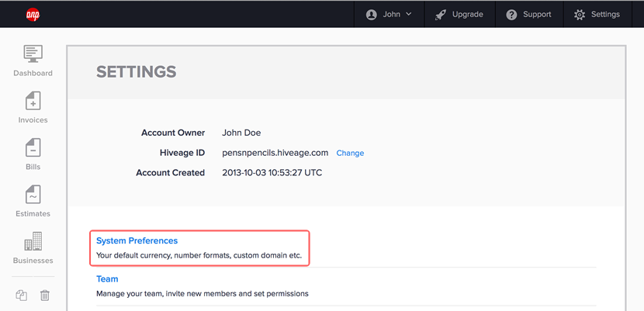Open Invoices using the plus document icon
Screen dimensions: 644x311
(x=33, y=101)
